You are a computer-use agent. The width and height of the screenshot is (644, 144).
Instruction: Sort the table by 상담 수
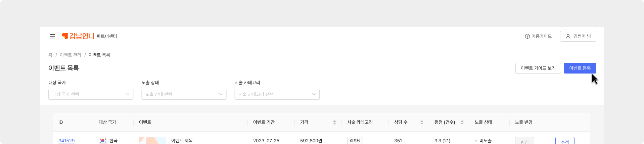pos(422,123)
